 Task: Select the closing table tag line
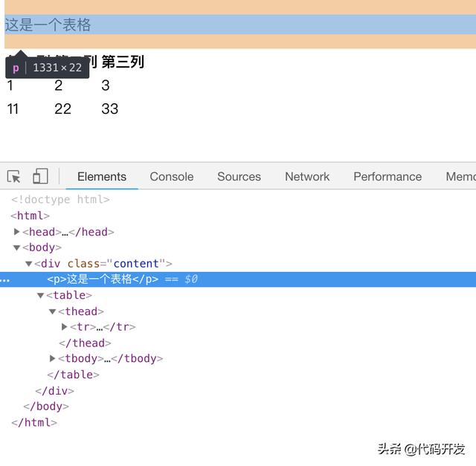point(73,375)
